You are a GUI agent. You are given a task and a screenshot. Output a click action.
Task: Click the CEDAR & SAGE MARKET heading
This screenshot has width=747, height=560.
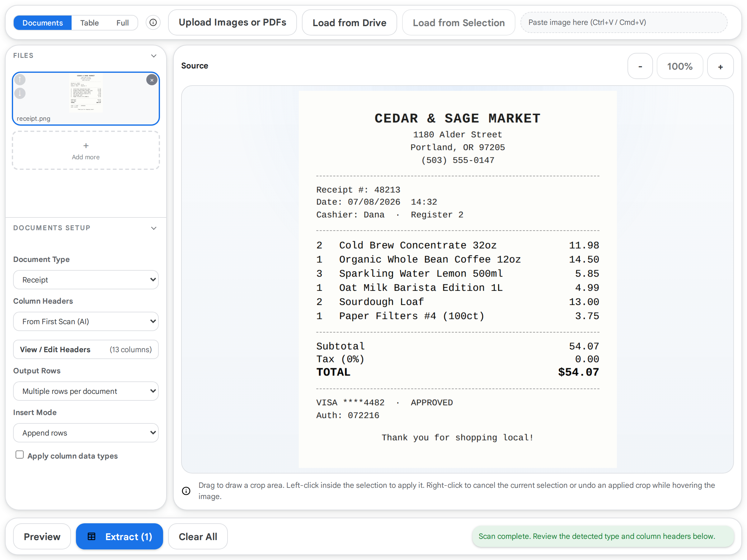point(458,118)
